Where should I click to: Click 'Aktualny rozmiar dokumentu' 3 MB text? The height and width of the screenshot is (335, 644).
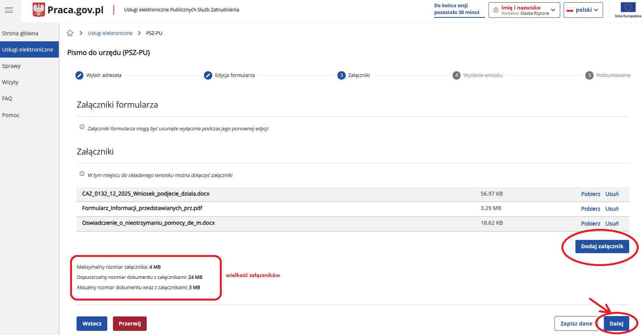[x=138, y=288]
